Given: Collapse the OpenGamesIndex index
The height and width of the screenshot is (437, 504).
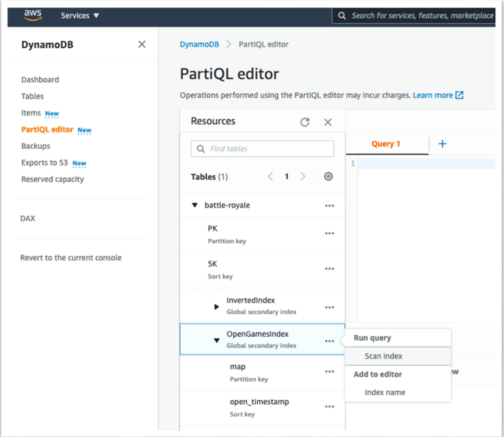Looking at the screenshot, I should (217, 340).
